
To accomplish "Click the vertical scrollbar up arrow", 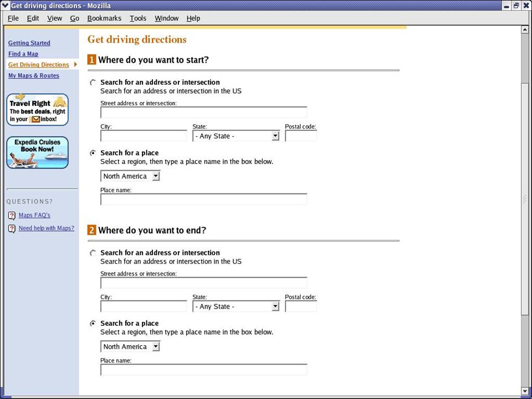I will 525,29.
